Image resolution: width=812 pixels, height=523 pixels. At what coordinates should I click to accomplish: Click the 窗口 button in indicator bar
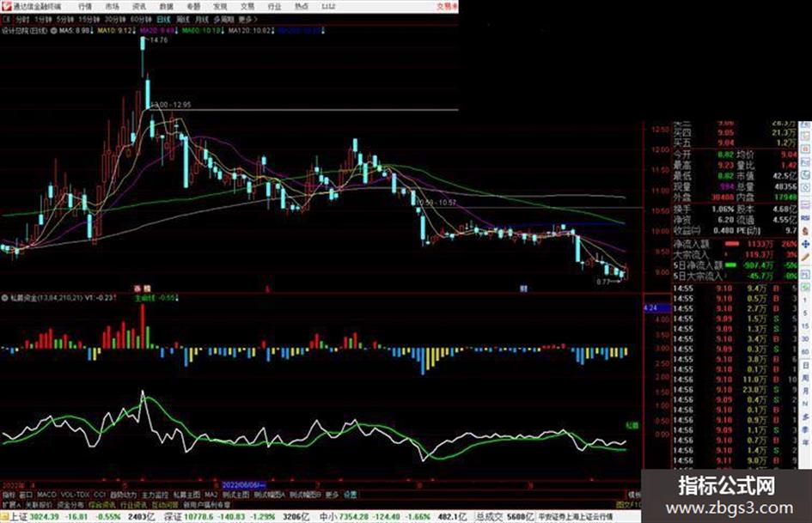(x=26, y=495)
